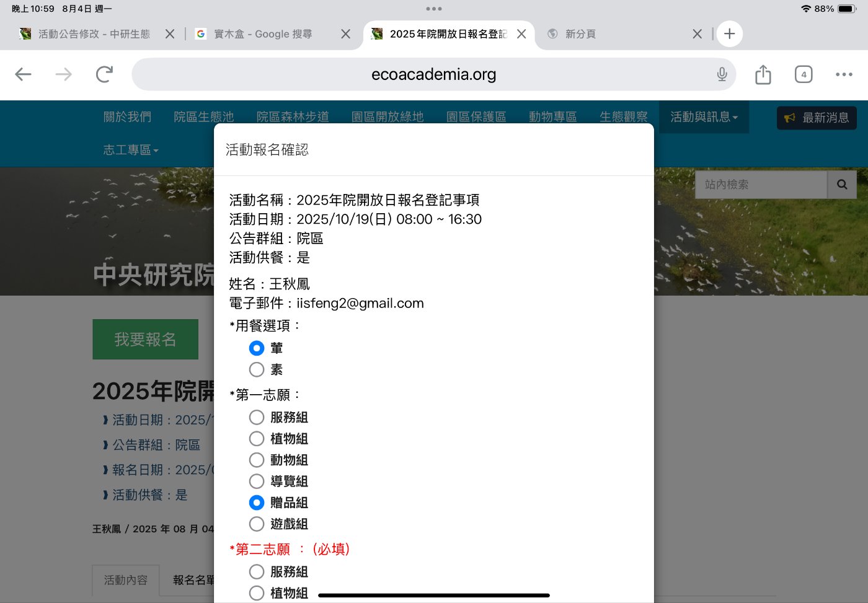The image size is (868, 603).
Task: Open the share sheet icon
Action: point(763,74)
